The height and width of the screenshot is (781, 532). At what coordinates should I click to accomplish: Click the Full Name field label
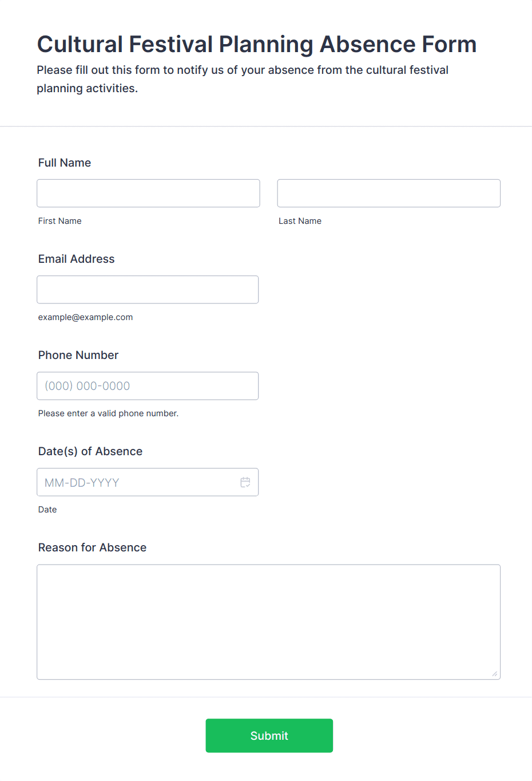pyautogui.click(x=65, y=163)
